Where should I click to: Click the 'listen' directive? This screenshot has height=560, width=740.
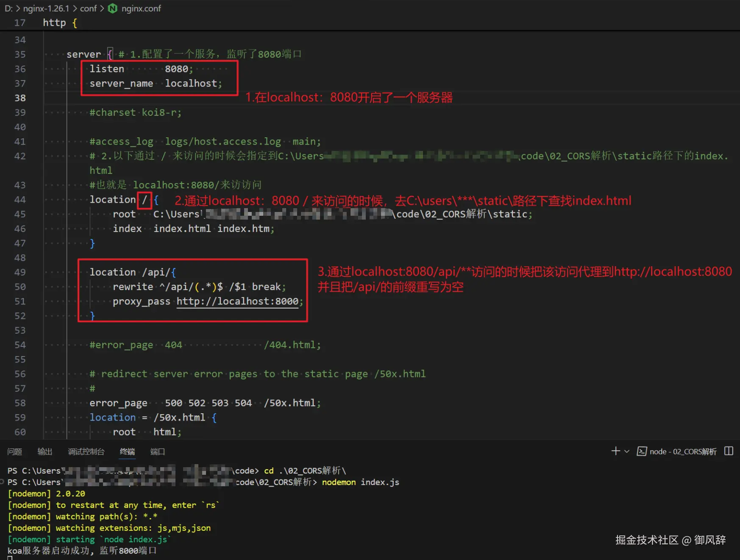click(107, 69)
